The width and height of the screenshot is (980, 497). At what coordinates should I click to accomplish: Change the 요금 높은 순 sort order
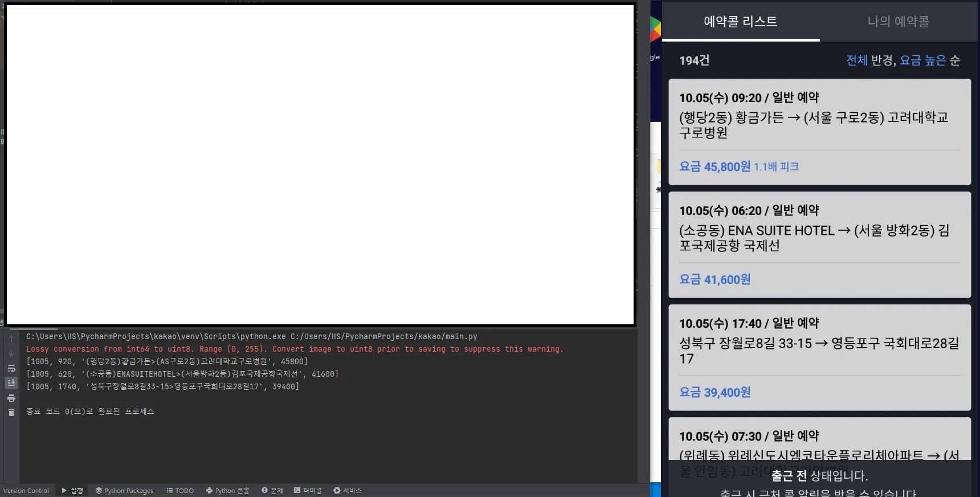click(x=930, y=60)
